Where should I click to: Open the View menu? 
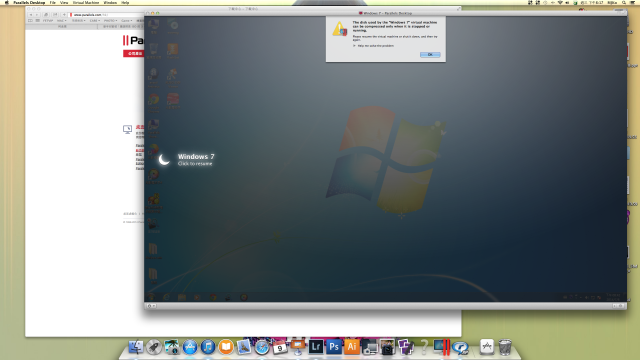point(64,2)
